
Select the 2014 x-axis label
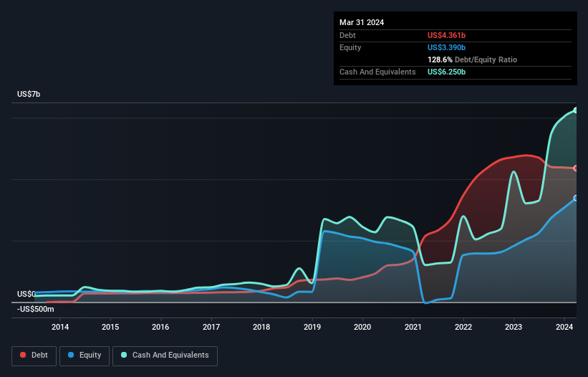pos(60,327)
